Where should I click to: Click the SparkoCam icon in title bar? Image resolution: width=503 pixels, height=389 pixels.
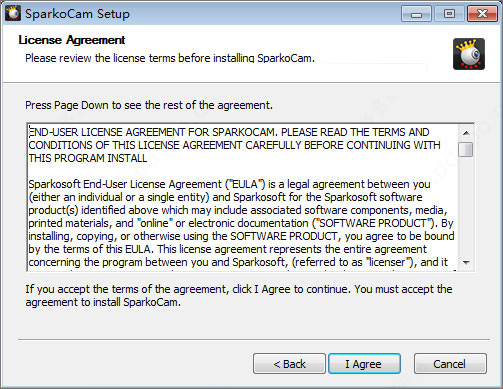click(13, 14)
